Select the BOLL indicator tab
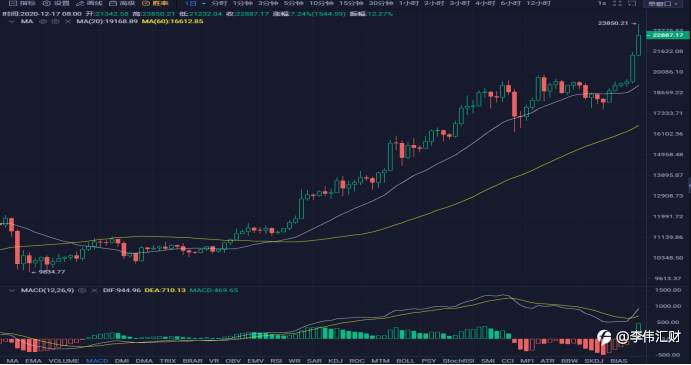 tap(405, 361)
